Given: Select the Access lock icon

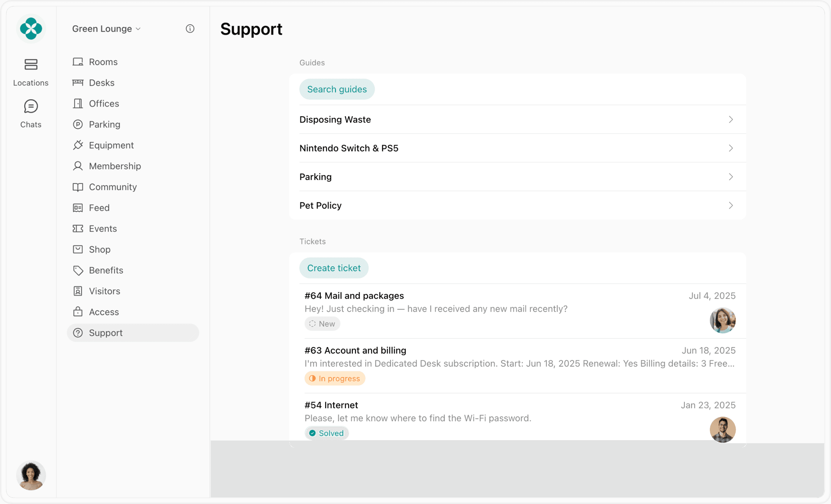Looking at the screenshot, I should click(78, 312).
